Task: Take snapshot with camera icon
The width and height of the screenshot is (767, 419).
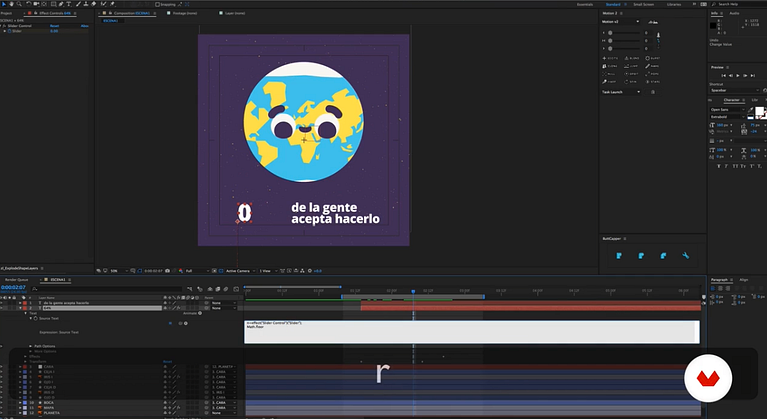Action: [167, 271]
